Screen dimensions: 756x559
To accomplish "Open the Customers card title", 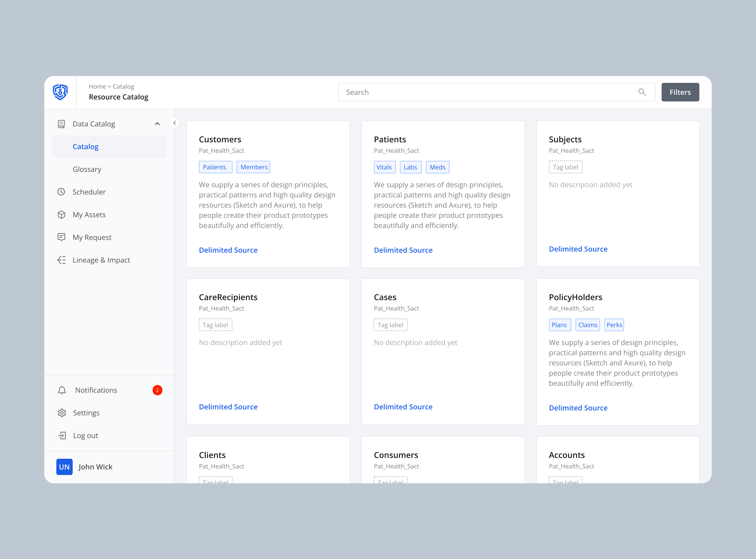I will pyautogui.click(x=220, y=139).
